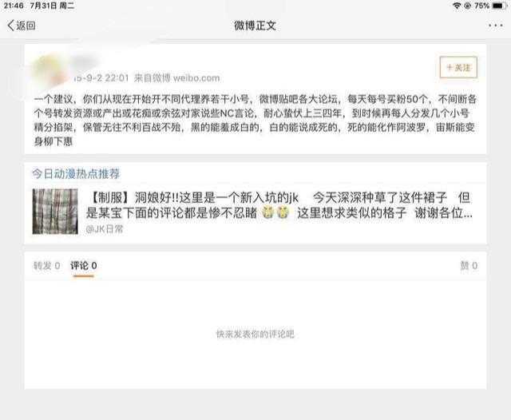Tap the 快来发表你的评论吧 comment prompt
Viewport: 511px width, 420px height.
pyautogui.click(x=255, y=334)
